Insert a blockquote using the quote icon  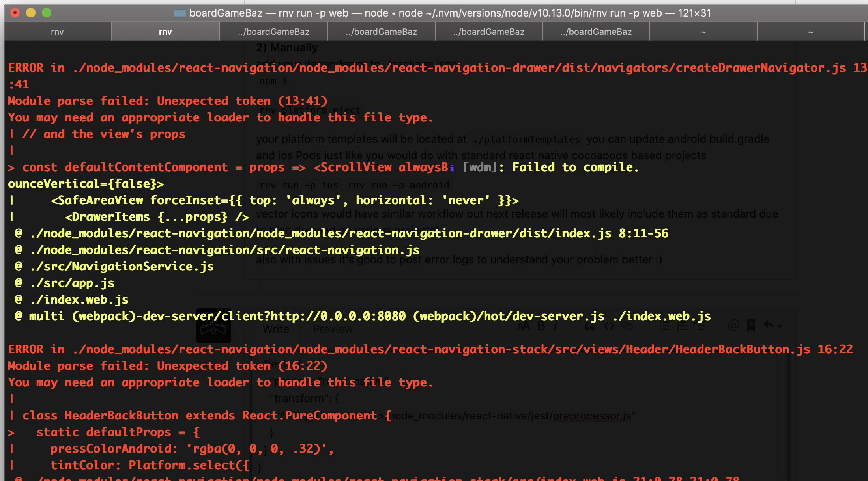click(x=589, y=326)
